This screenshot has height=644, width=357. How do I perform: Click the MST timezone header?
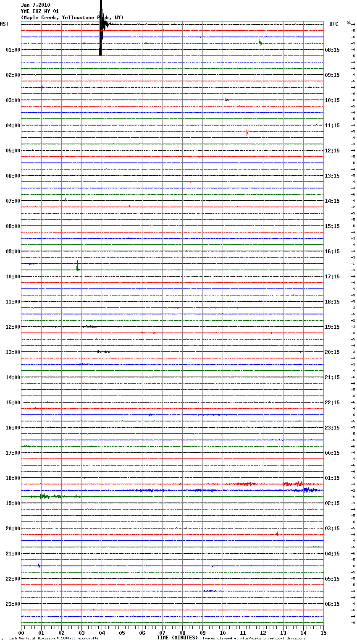pos(4,24)
